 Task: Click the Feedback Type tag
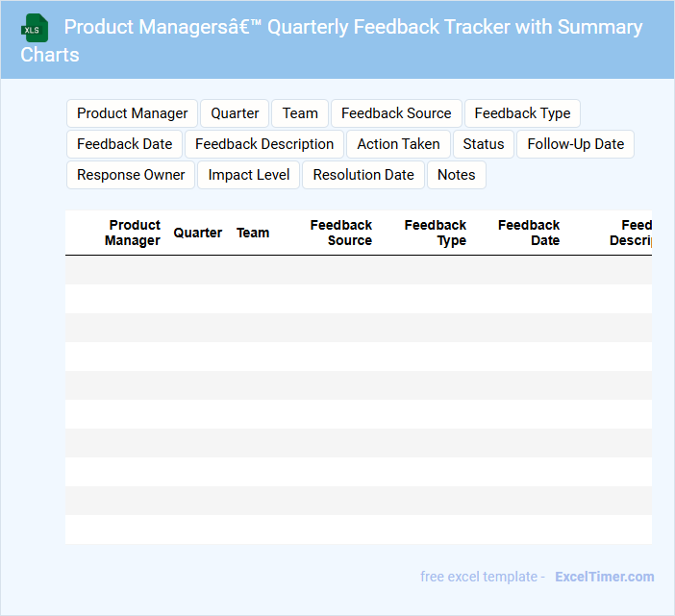522,113
